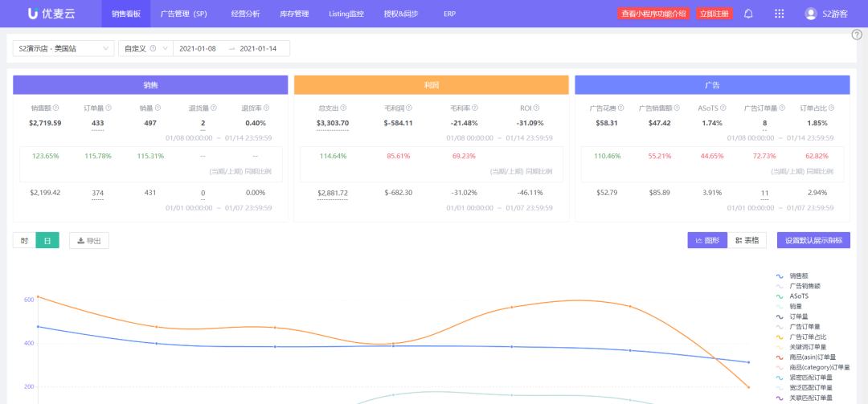Expand the 自定义 date range type dropdown
This screenshot has height=404, width=868.
tap(145, 49)
